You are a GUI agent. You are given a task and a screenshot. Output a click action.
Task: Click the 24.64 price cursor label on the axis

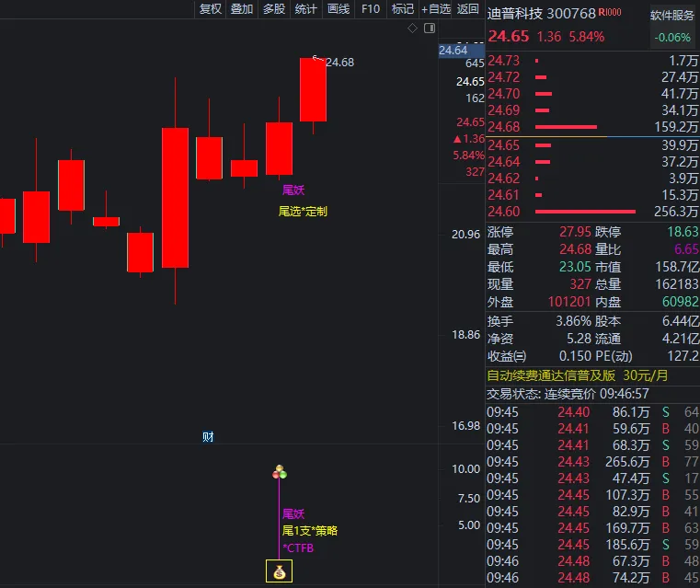click(453, 50)
